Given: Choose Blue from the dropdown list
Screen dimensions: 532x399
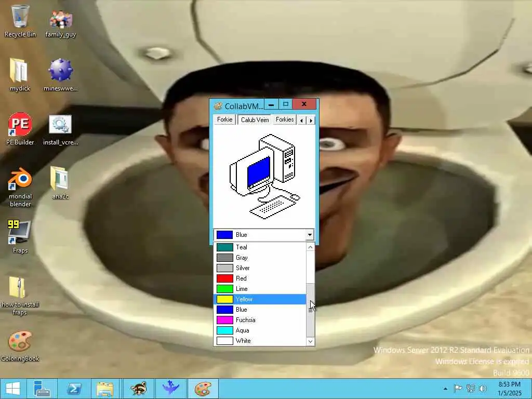Looking at the screenshot, I should point(260,310).
